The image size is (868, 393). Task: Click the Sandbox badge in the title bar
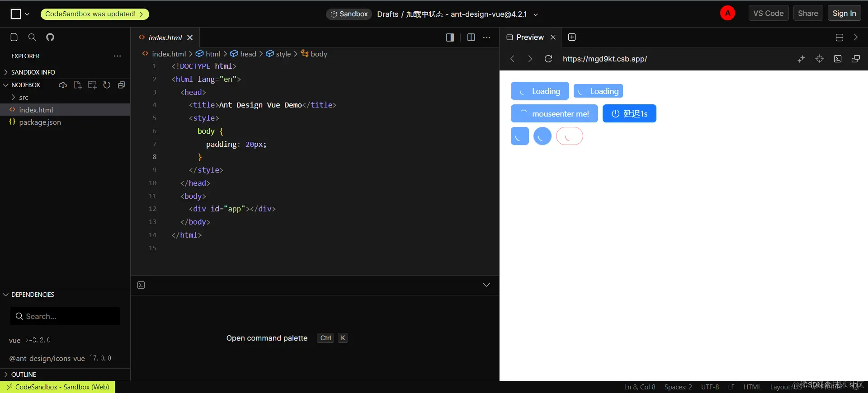click(x=349, y=14)
